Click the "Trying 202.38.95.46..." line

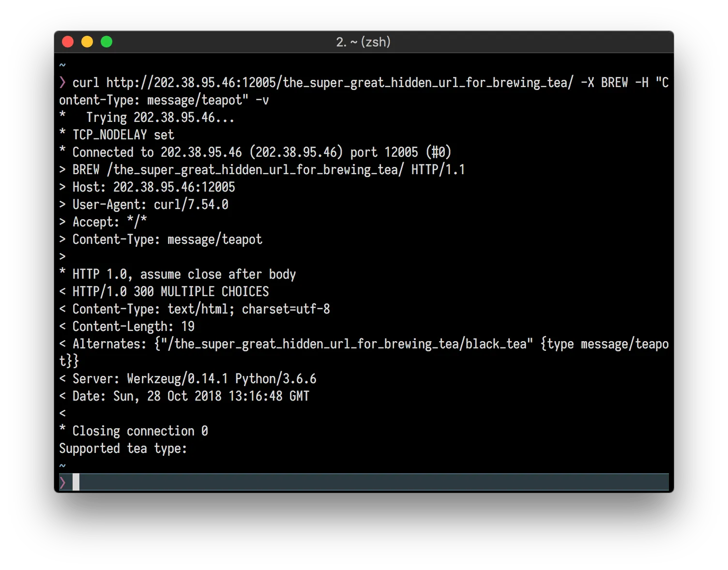(x=160, y=118)
